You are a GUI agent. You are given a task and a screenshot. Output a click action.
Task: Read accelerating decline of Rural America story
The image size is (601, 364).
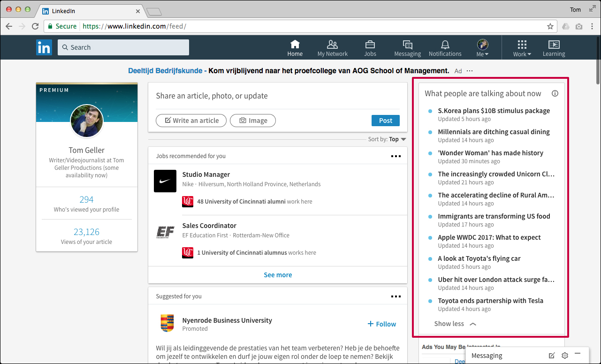pyautogui.click(x=496, y=195)
